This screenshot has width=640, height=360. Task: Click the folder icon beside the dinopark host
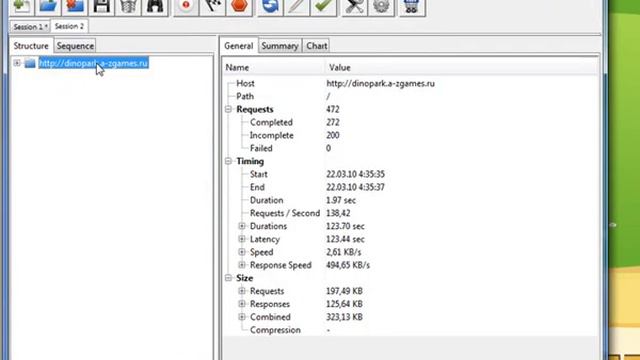30,63
